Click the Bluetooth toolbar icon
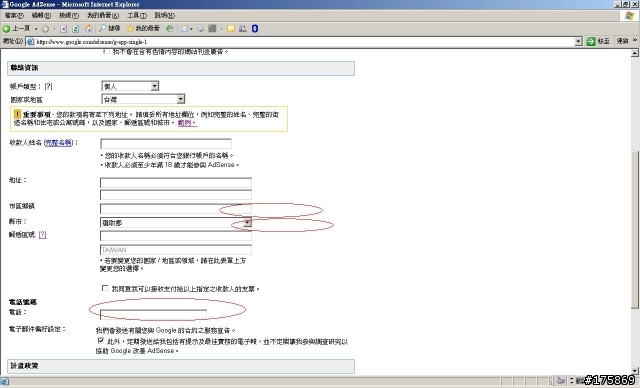 [255, 29]
